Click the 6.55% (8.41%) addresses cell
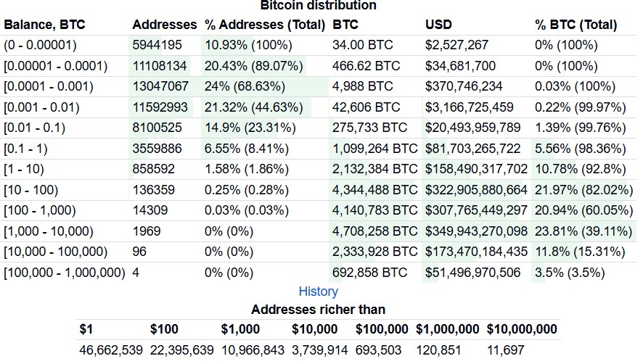This screenshot has height=364, width=643. tap(249, 149)
